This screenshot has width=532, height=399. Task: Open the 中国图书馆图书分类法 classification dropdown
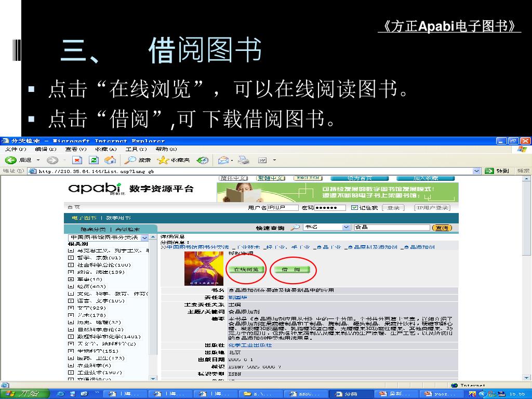[144, 238]
